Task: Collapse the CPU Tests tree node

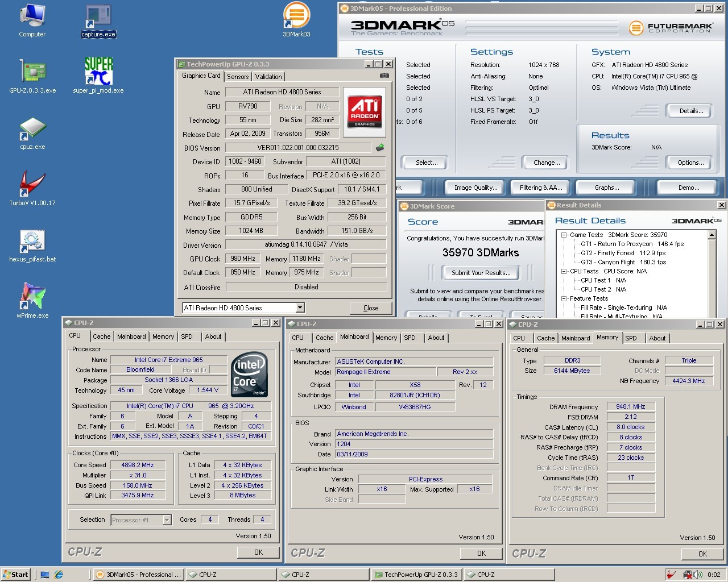Action: [x=564, y=271]
